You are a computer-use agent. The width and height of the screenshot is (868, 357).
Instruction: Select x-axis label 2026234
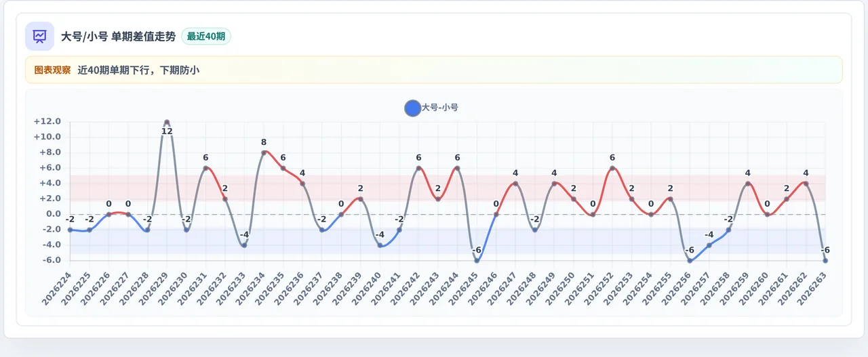click(x=250, y=288)
